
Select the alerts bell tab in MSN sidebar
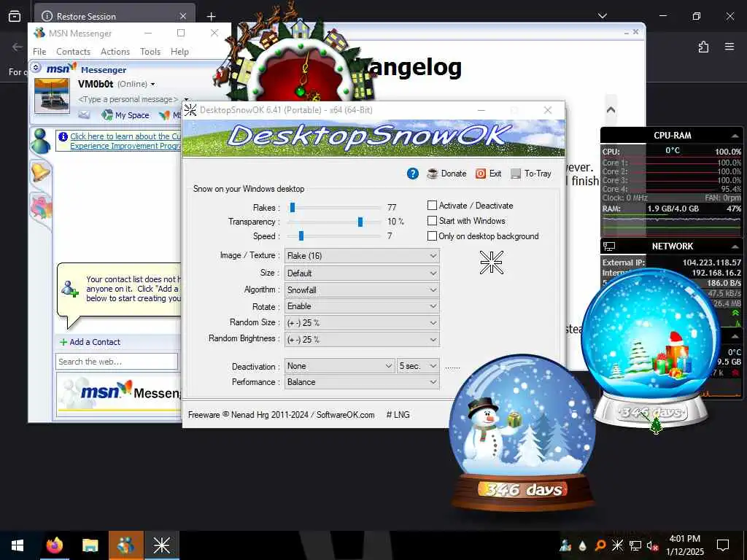point(40,172)
